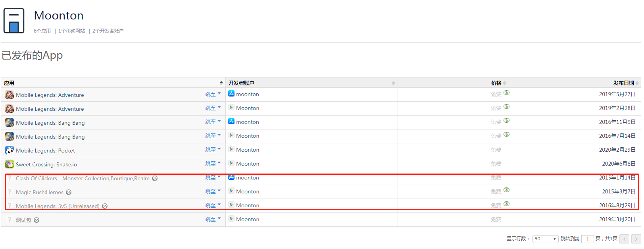This screenshot has height=249, width=644.
Task: Click unpublished status icon beside 测试包
Action: point(37,220)
